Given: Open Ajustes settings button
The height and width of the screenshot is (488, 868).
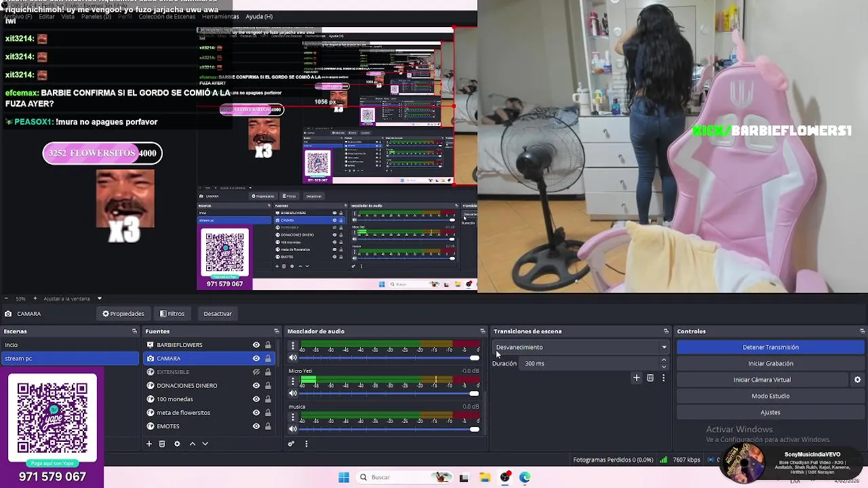Looking at the screenshot, I should 770,412.
